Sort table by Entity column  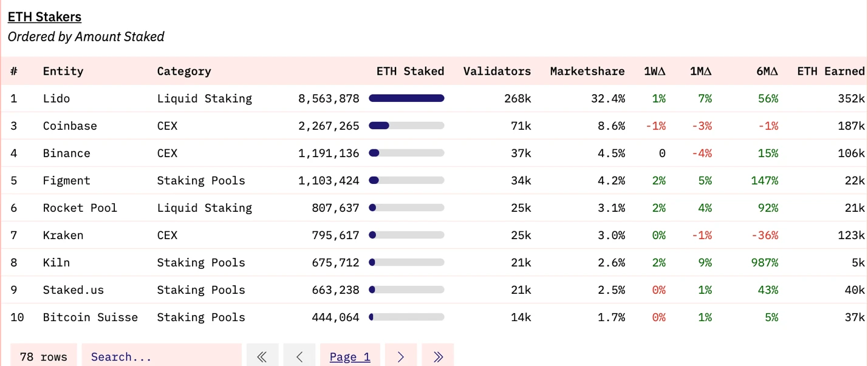(63, 71)
